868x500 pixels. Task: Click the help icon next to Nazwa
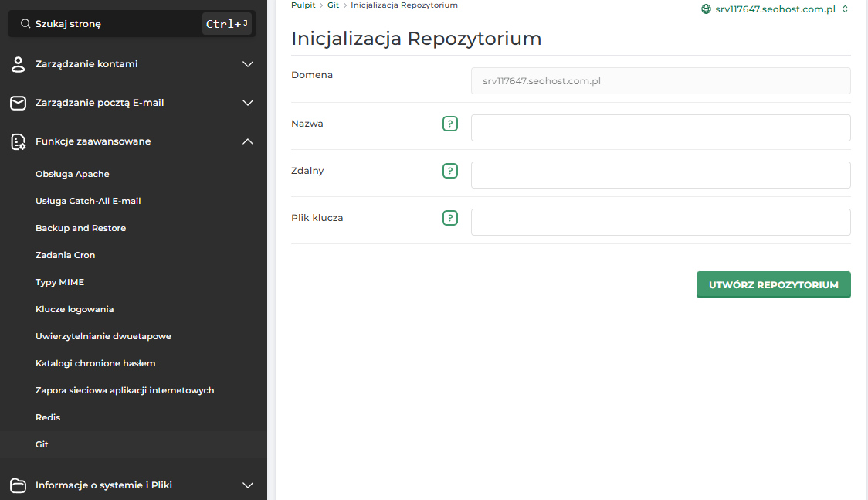[x=450, y=124]
